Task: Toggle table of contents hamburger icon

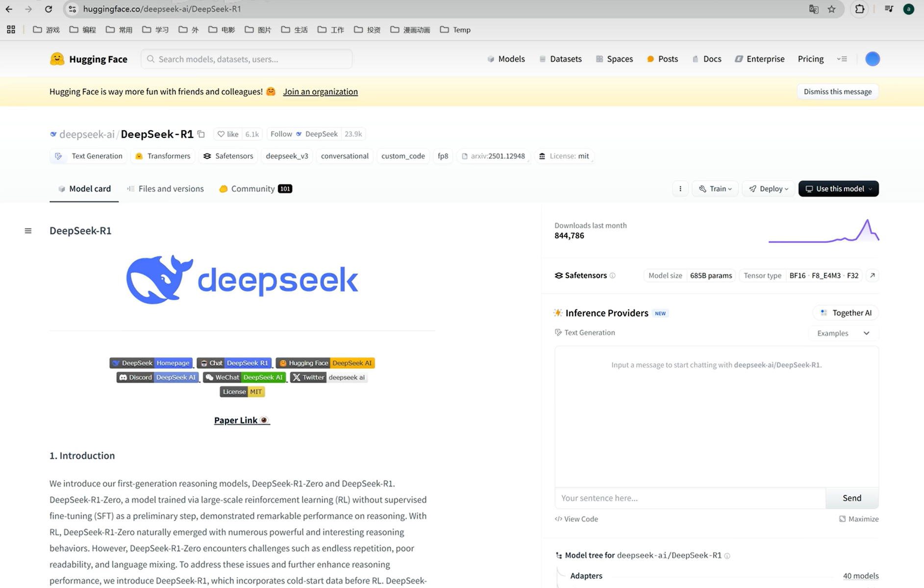Action: [x=28, y=230]
